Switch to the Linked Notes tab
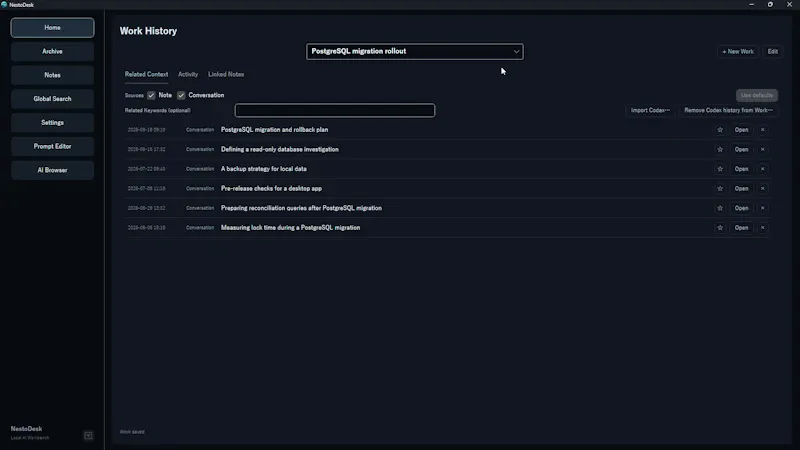This screenshot has height=450, width=800. click(x=226, y=74)
